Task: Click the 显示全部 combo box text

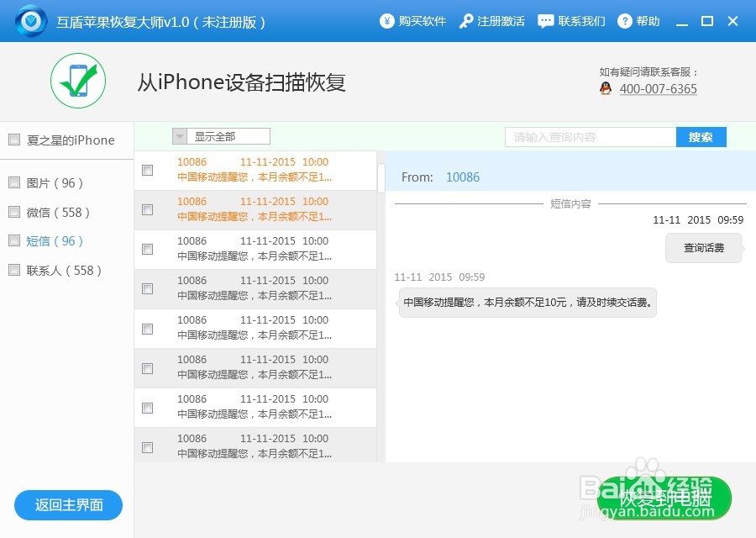Action: tap(215, 136)
